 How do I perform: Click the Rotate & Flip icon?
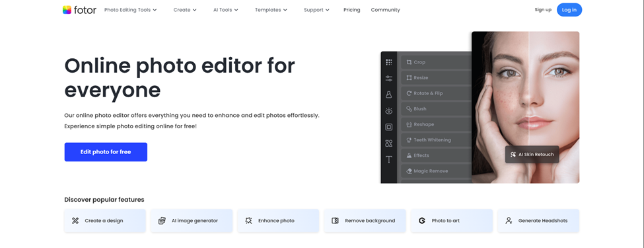coord(409,93)
